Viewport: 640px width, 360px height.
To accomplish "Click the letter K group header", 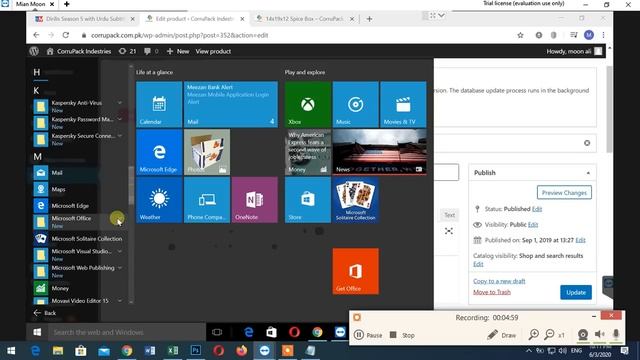I will coord(36,91).
